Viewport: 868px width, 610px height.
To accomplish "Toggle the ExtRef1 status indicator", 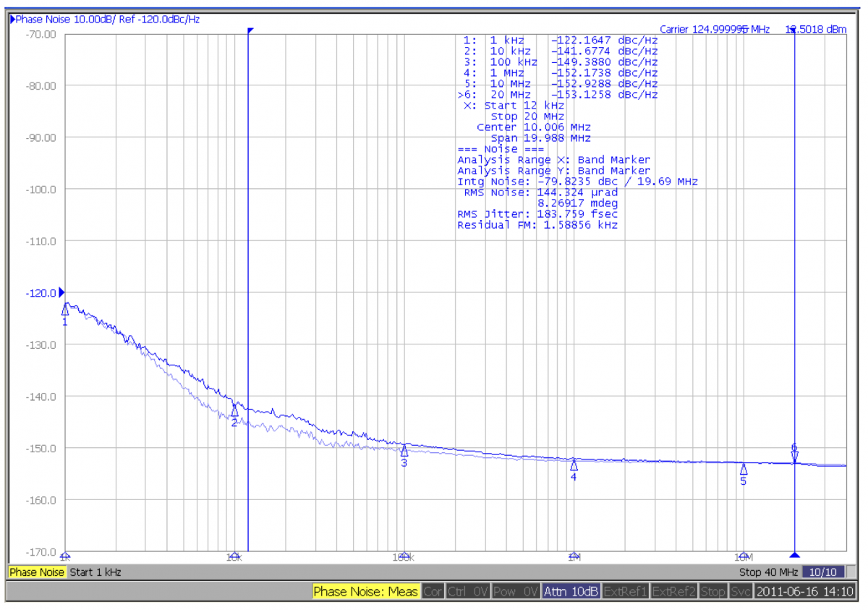I will tap(626, 592).
